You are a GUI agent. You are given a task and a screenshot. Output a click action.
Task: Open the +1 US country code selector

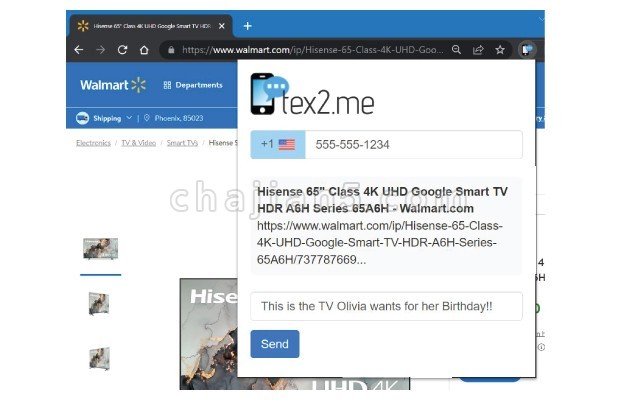[x=278, y=144]
